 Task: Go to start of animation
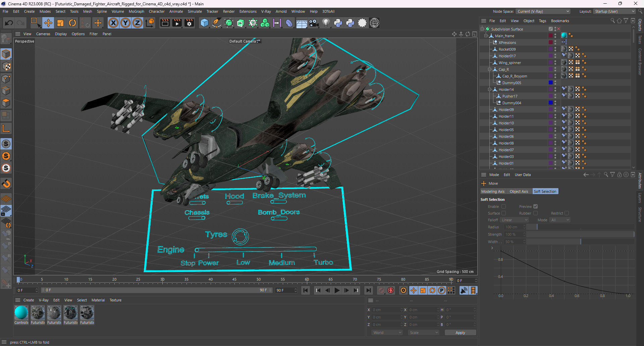pyautogui.click(x=306, y=290)
